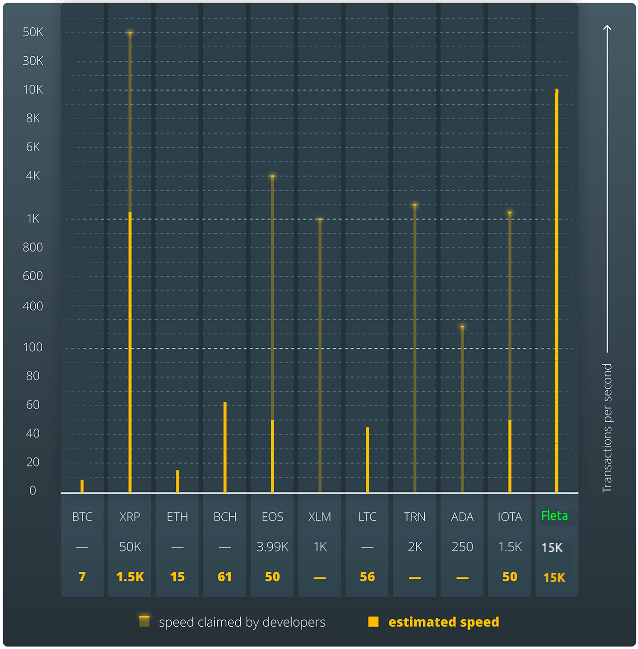Click the 50K y-axis label

[33, 32]
